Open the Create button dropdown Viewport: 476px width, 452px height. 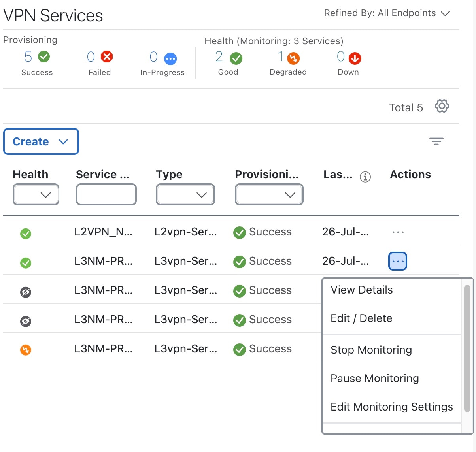click(x=41, y=141)
